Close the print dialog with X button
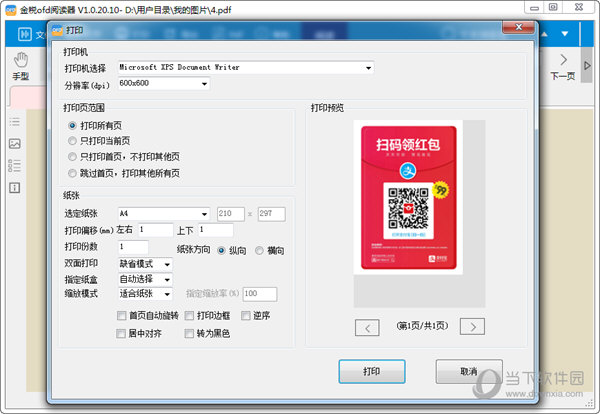Screen dimensions: 600x414 pyautogui.click(x=518, y=27)
